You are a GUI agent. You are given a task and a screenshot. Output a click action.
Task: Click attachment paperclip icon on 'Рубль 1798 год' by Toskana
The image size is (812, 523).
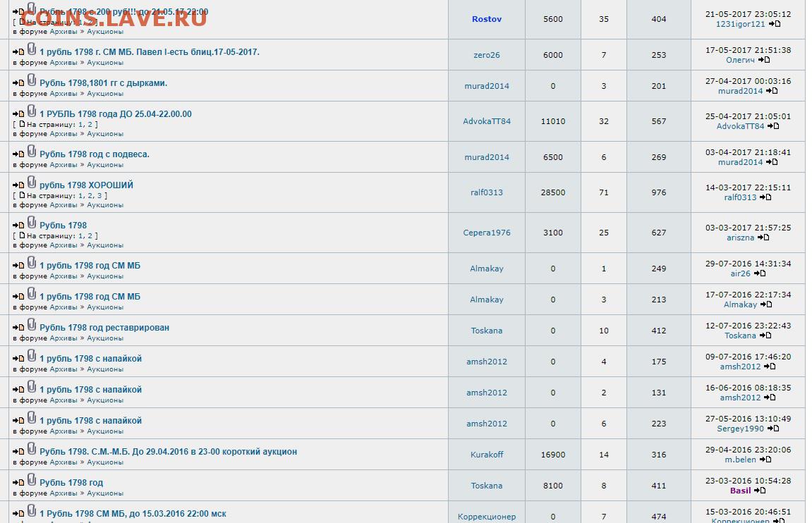(x=32, y=480)
